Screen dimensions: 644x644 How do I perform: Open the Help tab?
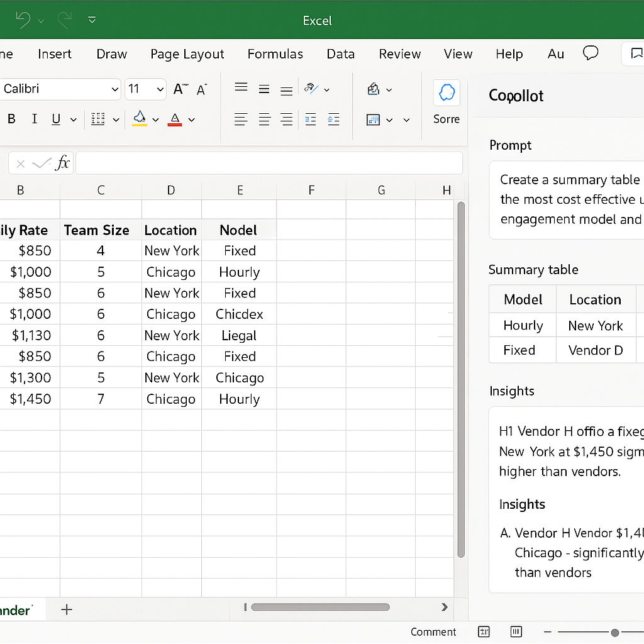(x=509, y=54)
